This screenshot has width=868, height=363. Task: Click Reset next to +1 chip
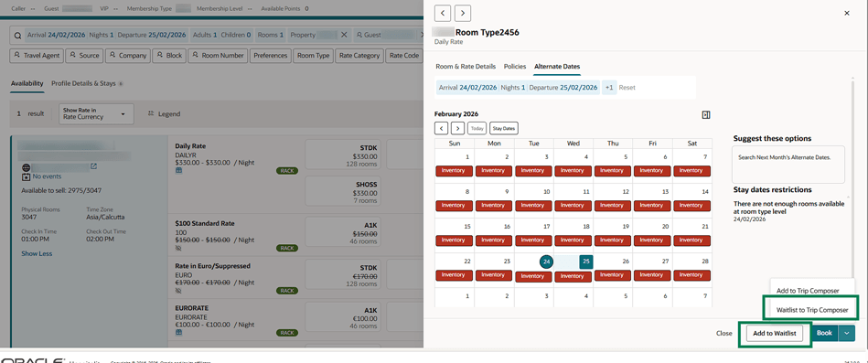pyautogui.click(x=627, y=88)
